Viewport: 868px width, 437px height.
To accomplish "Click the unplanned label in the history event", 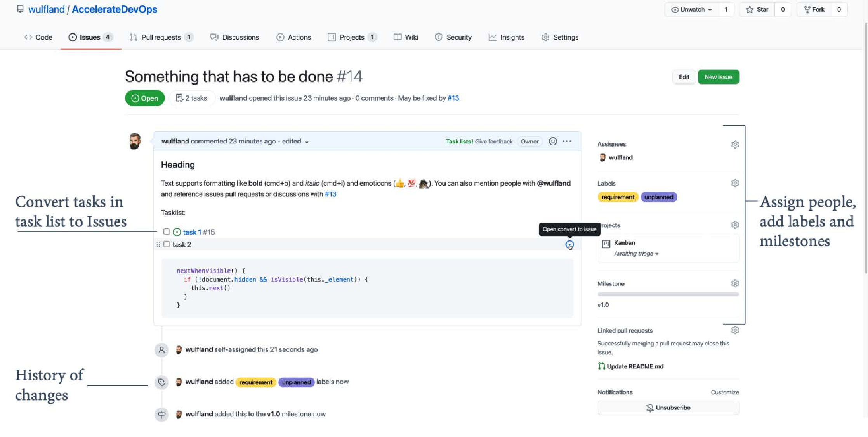I will (296, 382).
